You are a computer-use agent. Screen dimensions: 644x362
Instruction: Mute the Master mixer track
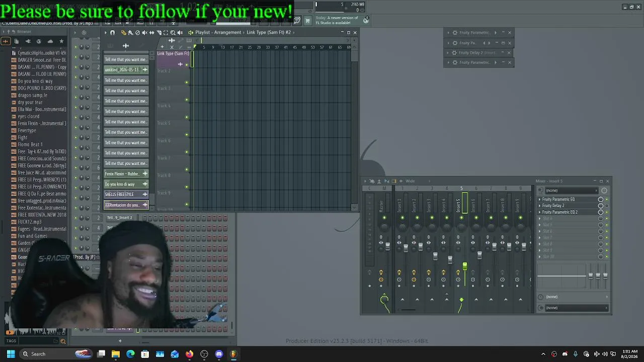coord(384,218)
